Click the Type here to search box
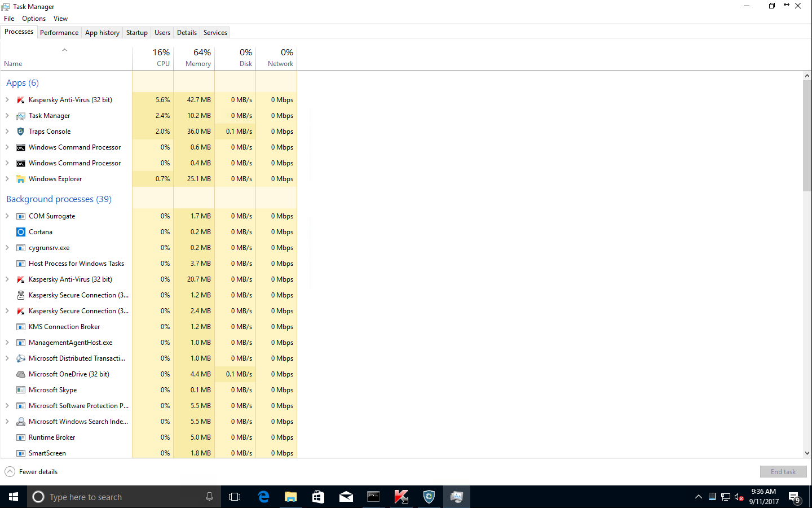The image size is (812, 508). pyautogui.click(x=124, y=497)
